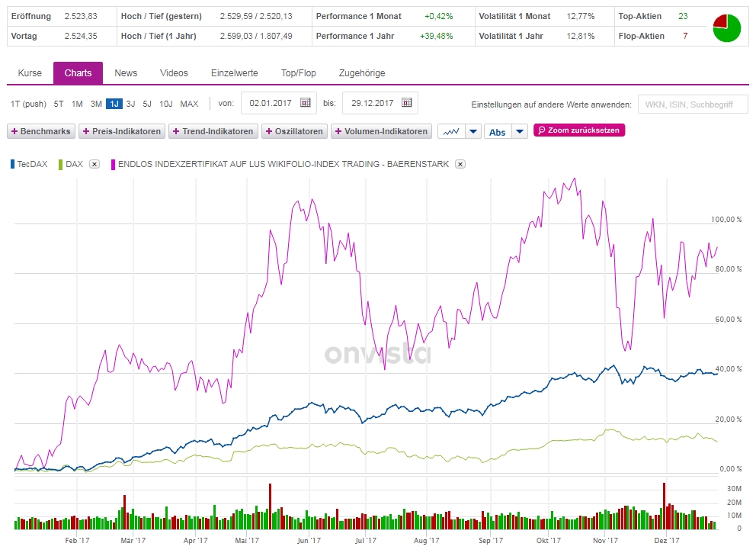The height and width of the screenshot is (553, 756).
Task: Remove DAX from the chart via its X
Action: (94, 162)
